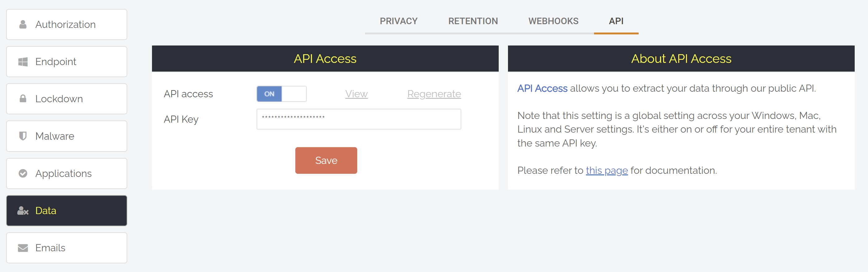This screenshot has width=868, height=272.
Task: Toggle API access off
Action: coord(282,94)
